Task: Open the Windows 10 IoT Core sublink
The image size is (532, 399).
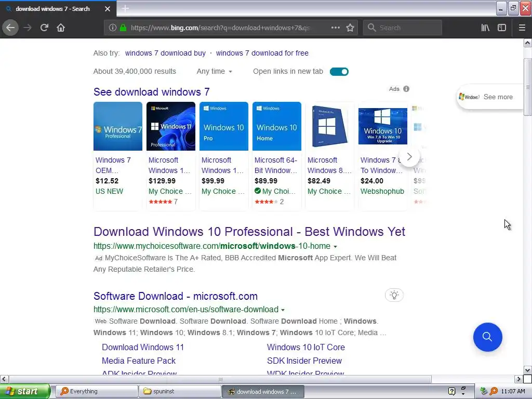Action: click(x=305, y=348)
